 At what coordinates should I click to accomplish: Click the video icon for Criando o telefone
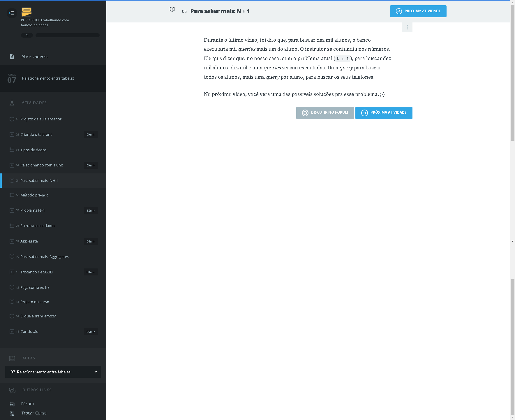[x=12, y=135]
